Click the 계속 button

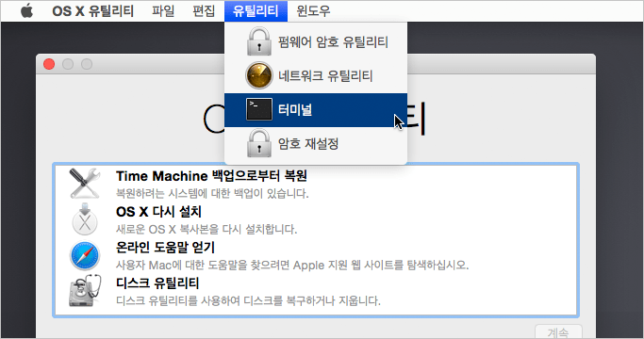click(558, 331)
